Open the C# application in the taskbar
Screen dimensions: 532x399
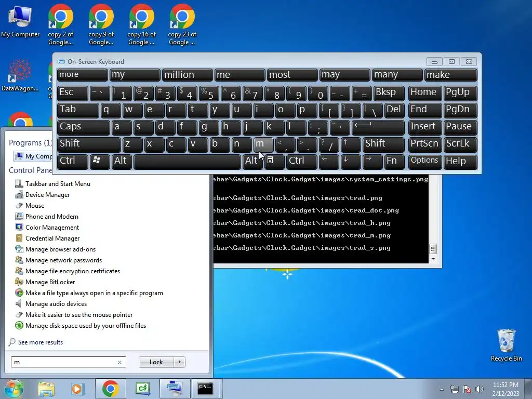pos(142,389)
